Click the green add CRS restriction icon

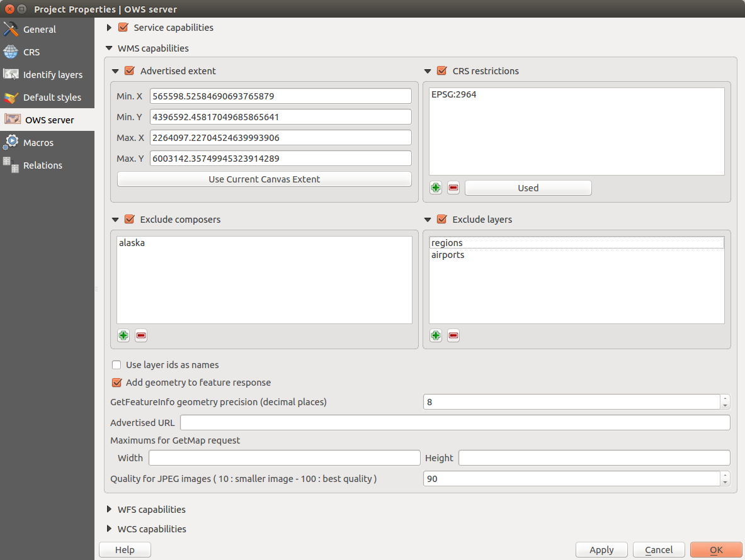pos(436,188)
